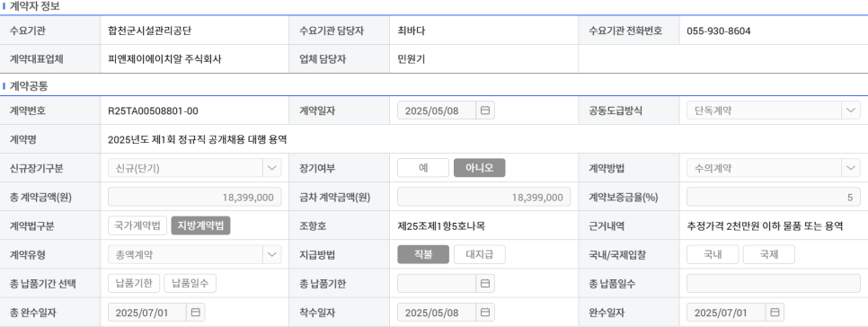Select 국내 bidding option
The image size is (868, 327).
[x=713, y=254]
